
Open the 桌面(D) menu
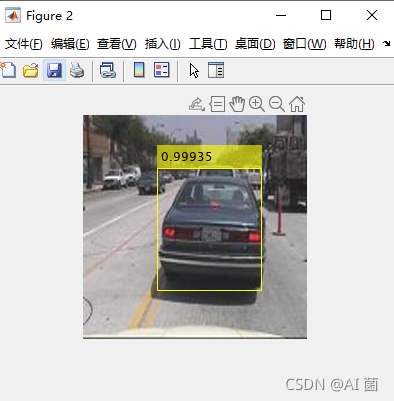pos(255,44)
